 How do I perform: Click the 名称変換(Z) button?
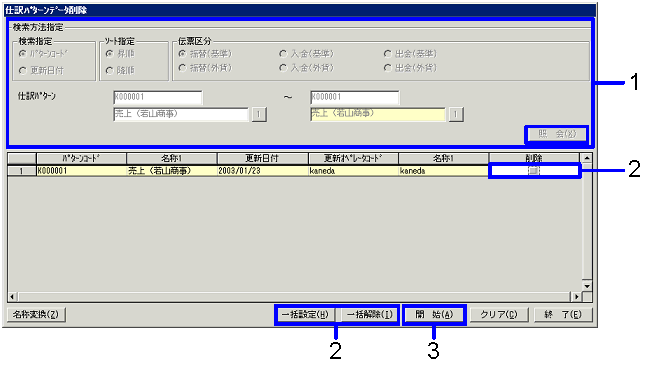click(36, 314)
